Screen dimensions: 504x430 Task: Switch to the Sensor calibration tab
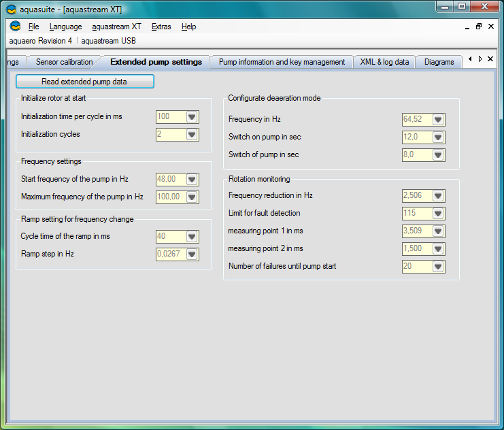coord(65,62)
